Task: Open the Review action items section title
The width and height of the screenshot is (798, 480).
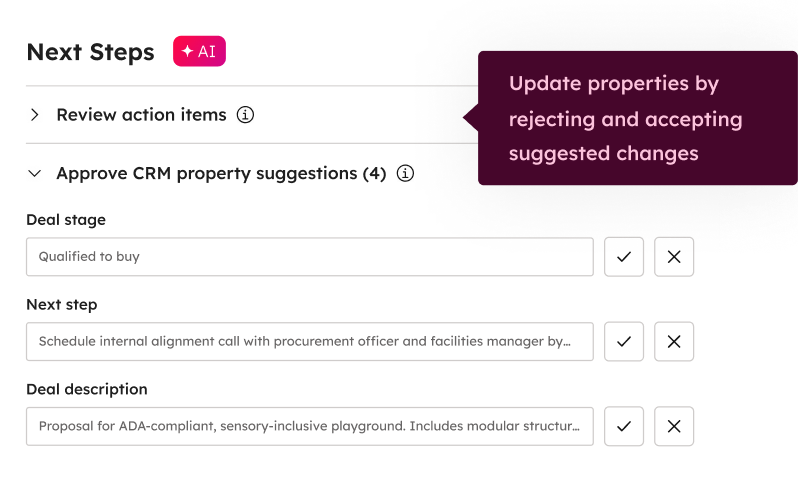Action: [x=141, y=115]
